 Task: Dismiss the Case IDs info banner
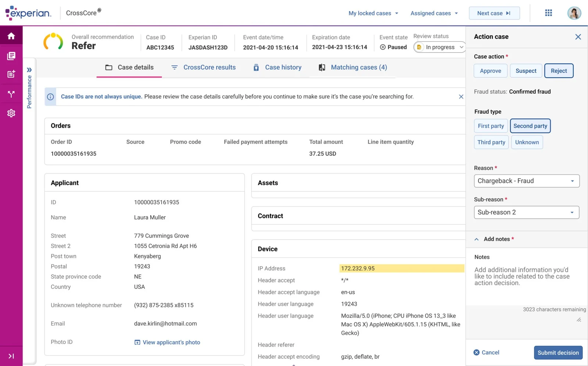pyautogui.click(x=461, y=97)
